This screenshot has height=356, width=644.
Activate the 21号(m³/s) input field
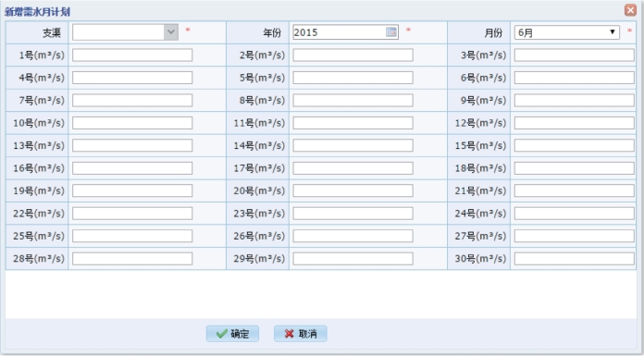click(x=575, y=190)
